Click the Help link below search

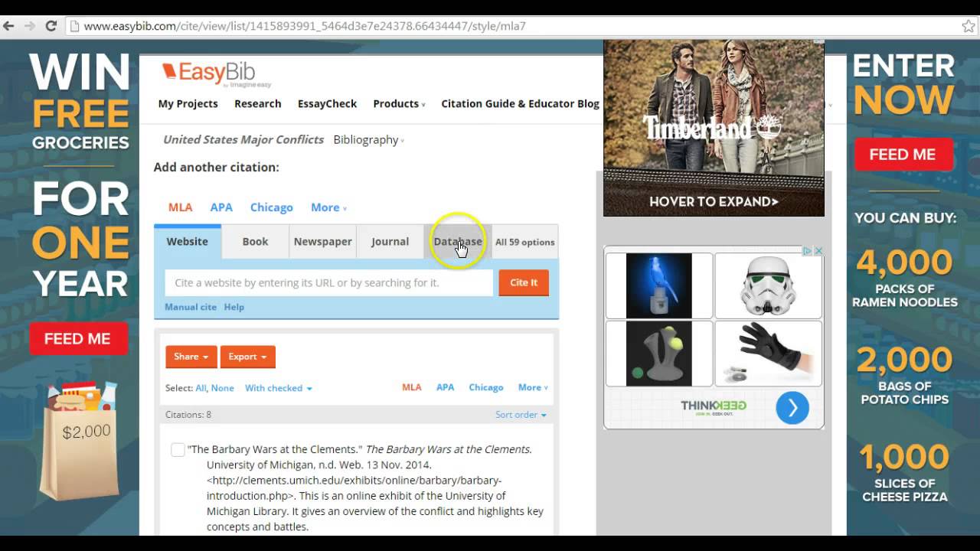point(234,307)
